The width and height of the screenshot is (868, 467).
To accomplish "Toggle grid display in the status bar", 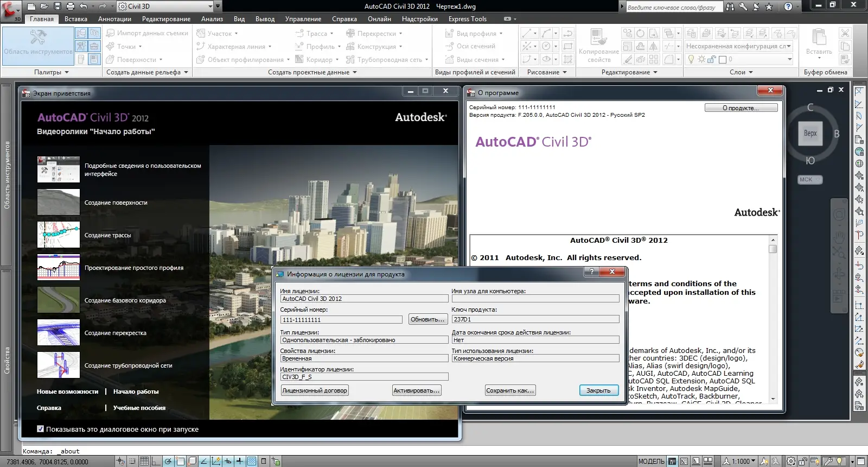I will (x=144, y=462).
